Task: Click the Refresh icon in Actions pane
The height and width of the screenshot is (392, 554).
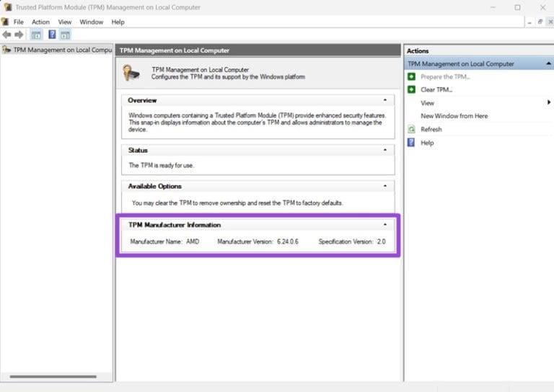Action: pos(411,129)
